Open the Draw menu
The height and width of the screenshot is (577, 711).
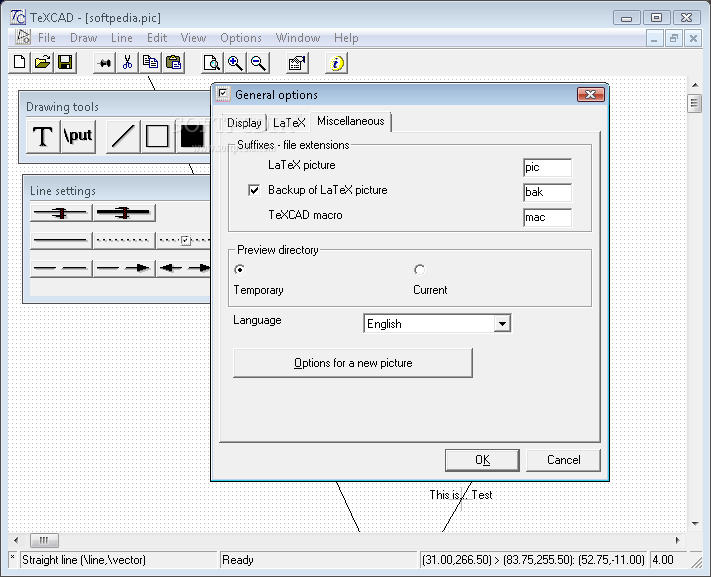[x=83, y=38]
